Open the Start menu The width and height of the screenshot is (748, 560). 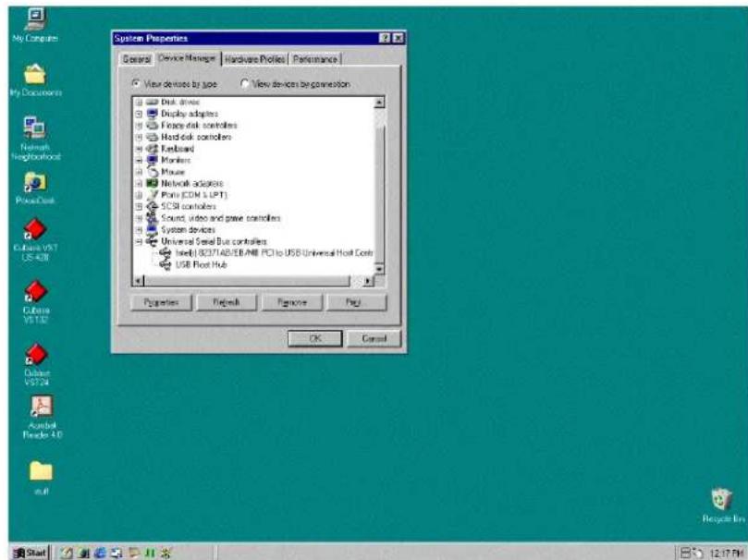coord(31,553)
